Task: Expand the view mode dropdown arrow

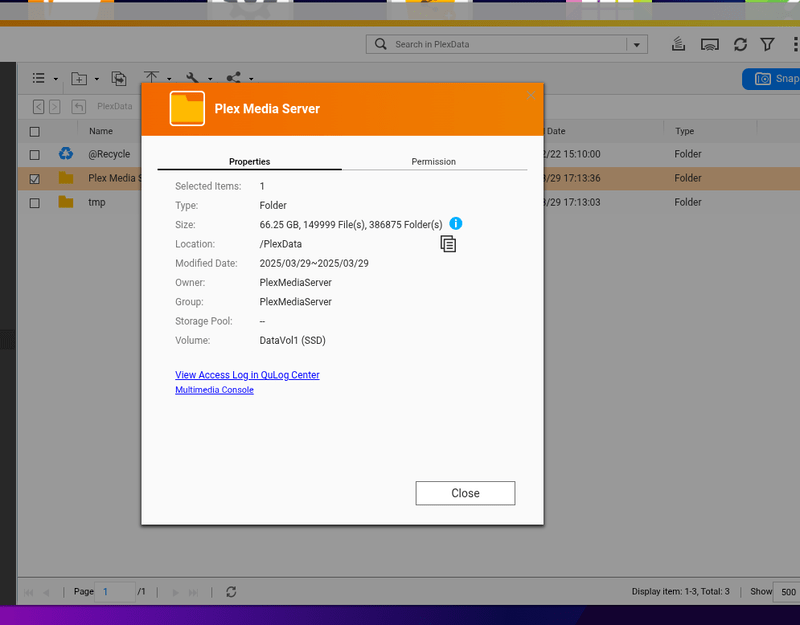Action: point(56,79)
